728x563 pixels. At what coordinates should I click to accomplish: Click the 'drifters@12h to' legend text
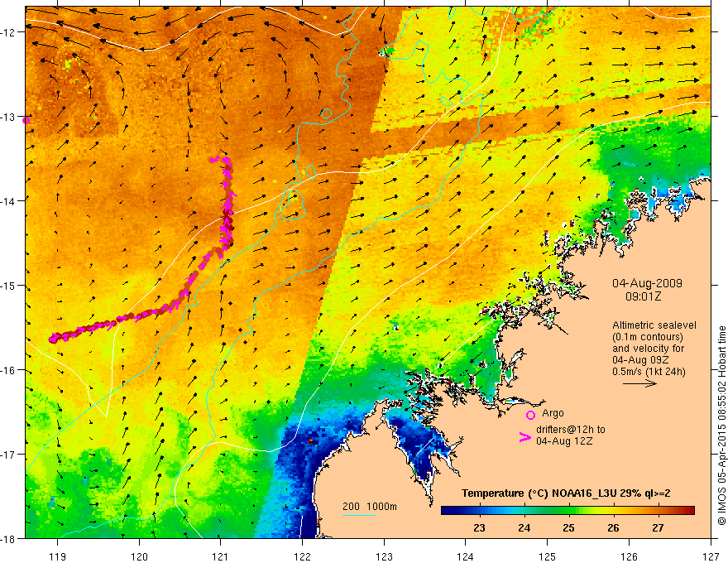point(571,430)
